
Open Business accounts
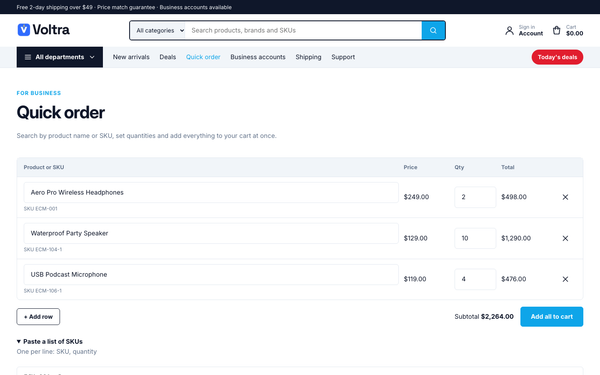point(258,57)
